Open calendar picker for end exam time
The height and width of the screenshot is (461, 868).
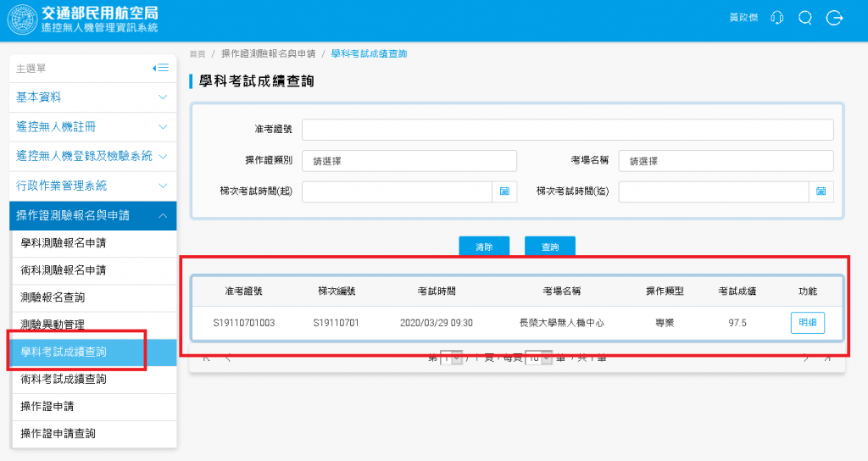(821, 192)
